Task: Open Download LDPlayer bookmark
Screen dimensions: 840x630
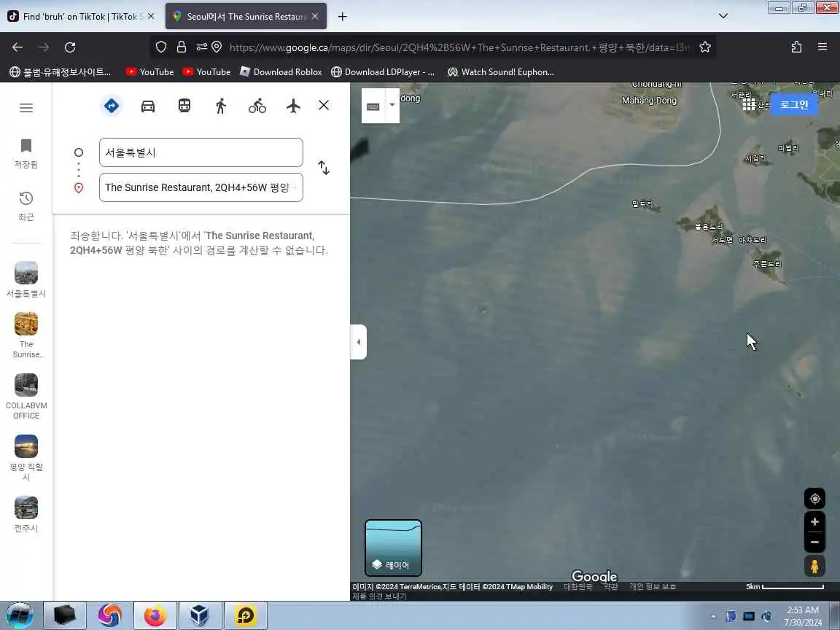Action: (383, 71)
